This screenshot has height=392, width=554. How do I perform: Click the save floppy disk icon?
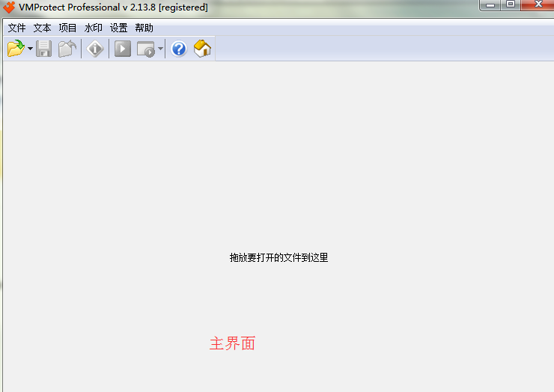(44, 49)
